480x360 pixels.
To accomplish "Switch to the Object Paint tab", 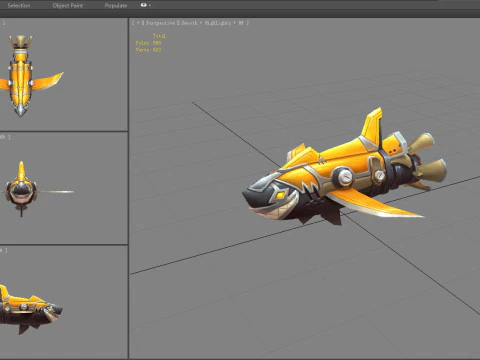I will [x=68, y=5].
